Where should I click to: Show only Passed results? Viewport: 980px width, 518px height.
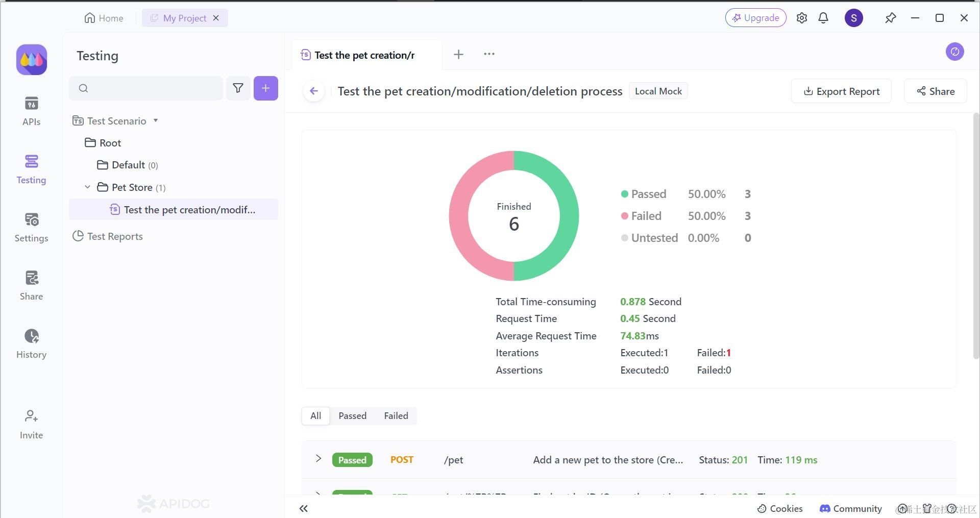pos(352,416)
